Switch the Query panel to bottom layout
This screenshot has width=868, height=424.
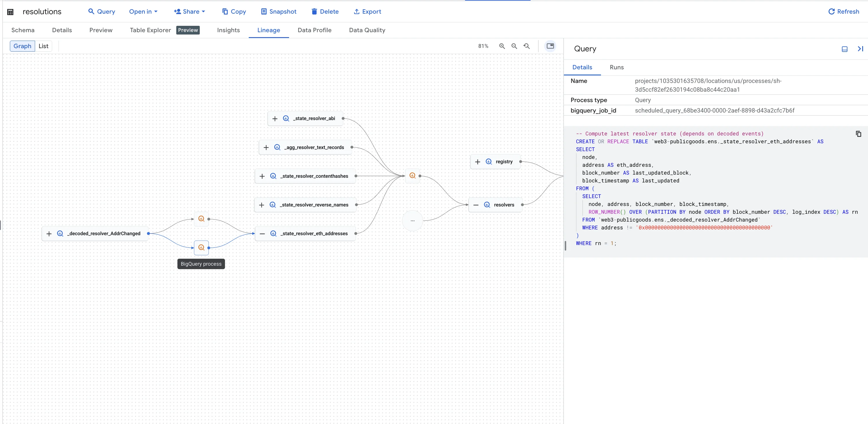[x=845, y=49]
